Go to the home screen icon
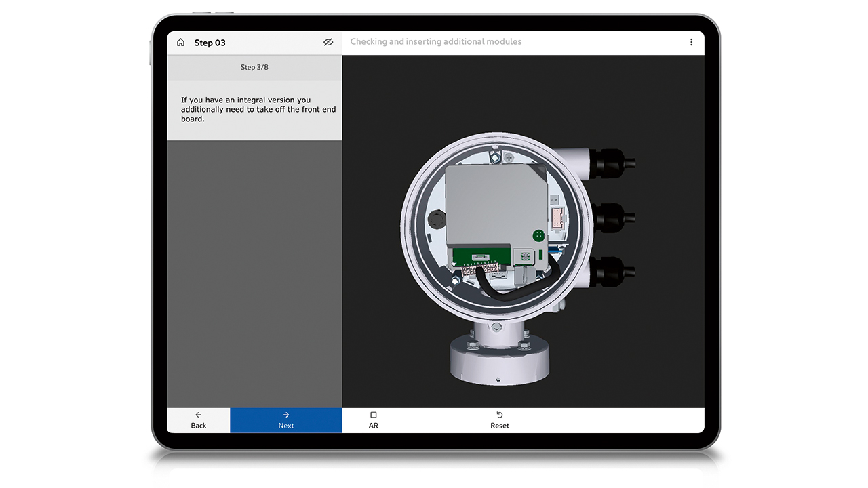Screen dimensions: 868x488 pyautogui.click(x=180, y=43)
